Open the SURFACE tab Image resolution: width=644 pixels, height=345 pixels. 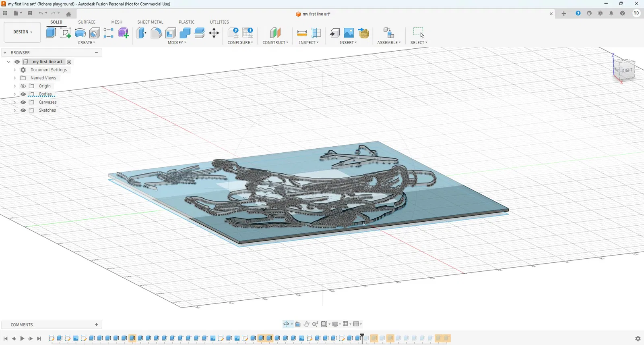[87, 22]
